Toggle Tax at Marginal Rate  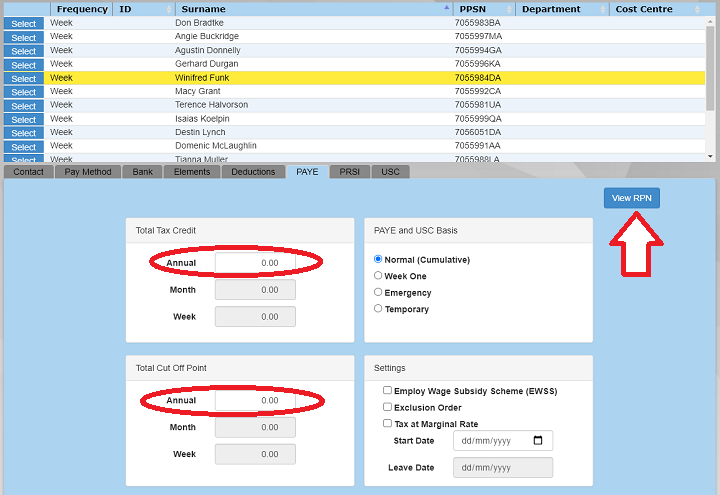pyautogui.click(x=388, y=424)
